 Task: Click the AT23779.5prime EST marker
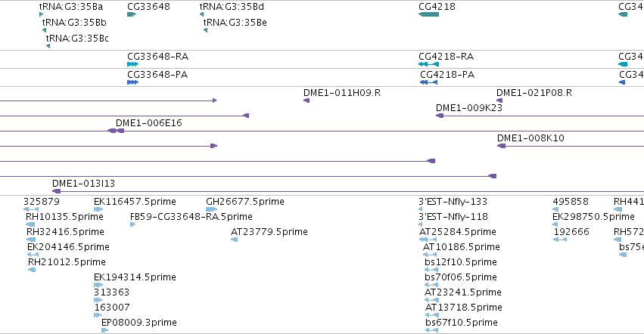(234, 240)
